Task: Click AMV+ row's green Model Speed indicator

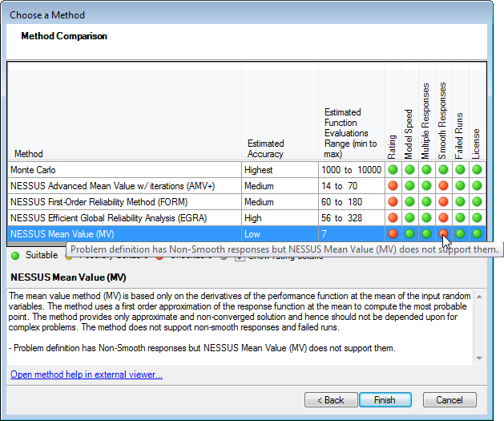Action: [x=409, y=185]
